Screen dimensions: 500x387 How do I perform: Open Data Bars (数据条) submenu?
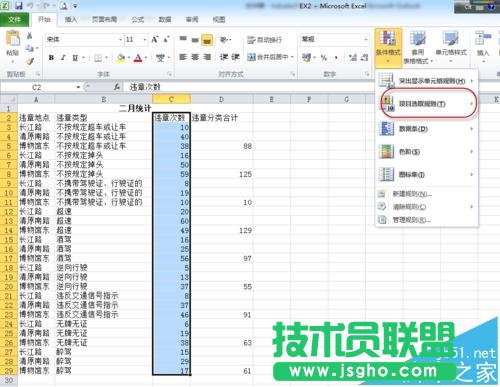tap(427, 129)
